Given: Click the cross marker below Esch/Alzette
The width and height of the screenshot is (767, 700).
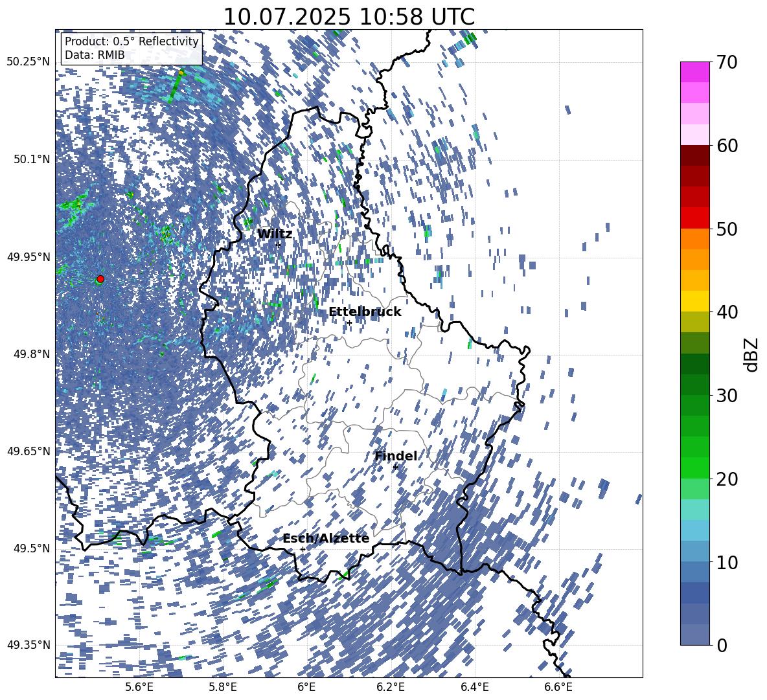Looking at the screenshot, I should coord(303,549).
